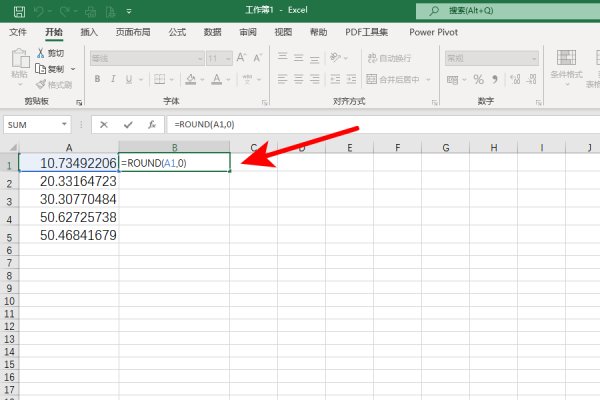Image resolution: width=600 pixels, height=400 pixels.
Task: Open the Font group dialog launcher
Action: coord(264,103)
